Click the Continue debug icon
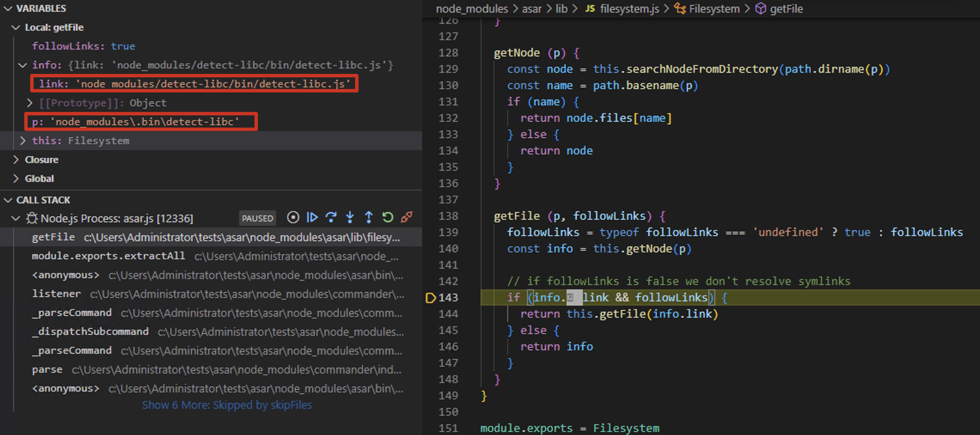This screenshot has width=980, height=435. click(x=312, y=217)
